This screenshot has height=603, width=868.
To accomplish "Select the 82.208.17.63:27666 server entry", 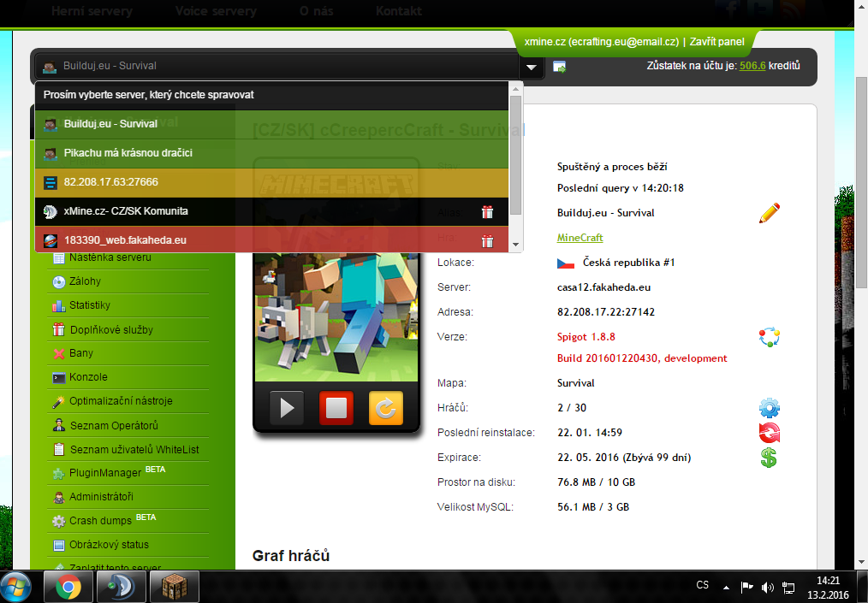I will [x=271, y=182].
